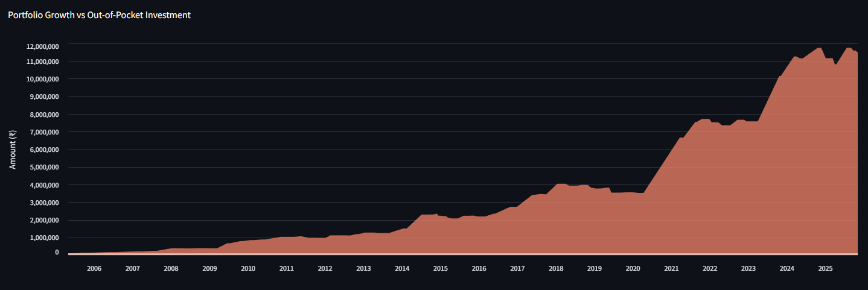Click the 4,000,000 y-axis tick label

[44, 185]
